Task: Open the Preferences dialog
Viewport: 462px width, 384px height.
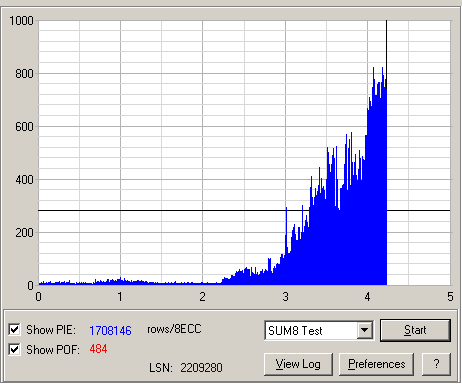Action: pos(376,364)
